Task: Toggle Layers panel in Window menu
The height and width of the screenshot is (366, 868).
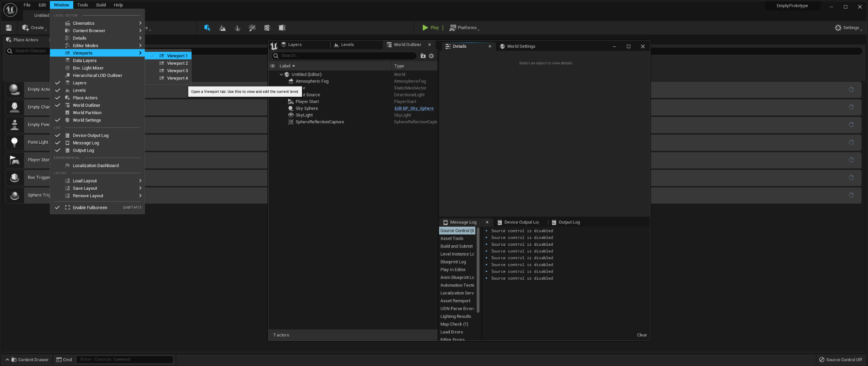Action: pyautogui.click(x=97, y=83)
